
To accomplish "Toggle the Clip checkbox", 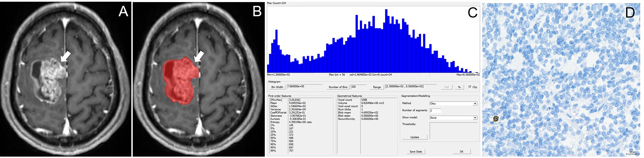I will [470, 87].
